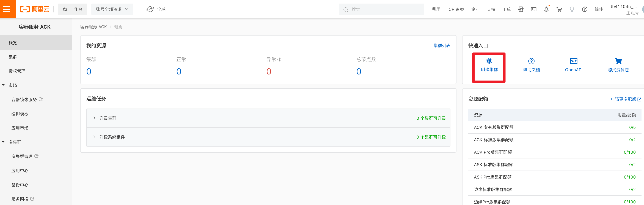Click the help question mark in the header
The image size is (644, 205).
pyautogui.click(x=585, y=10)
